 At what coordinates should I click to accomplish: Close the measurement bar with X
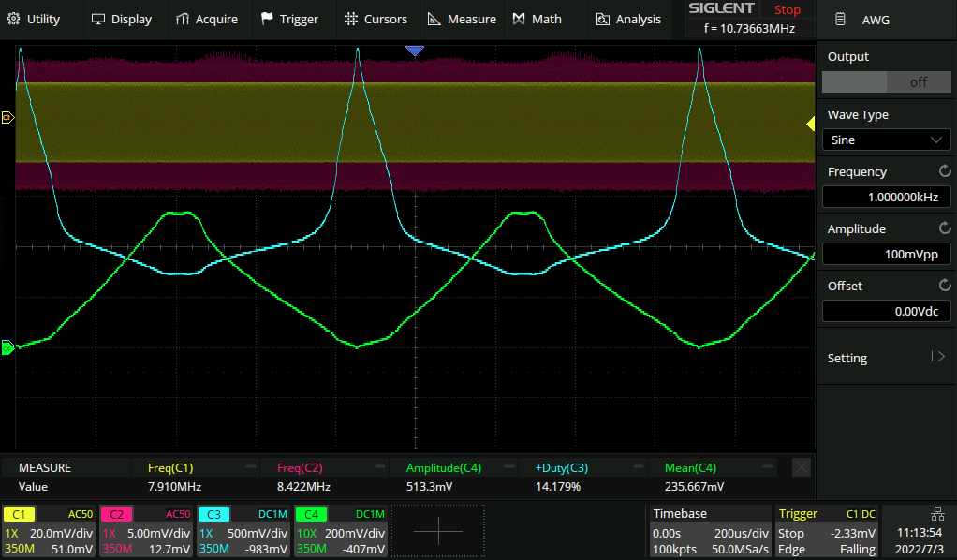[801, 467]
